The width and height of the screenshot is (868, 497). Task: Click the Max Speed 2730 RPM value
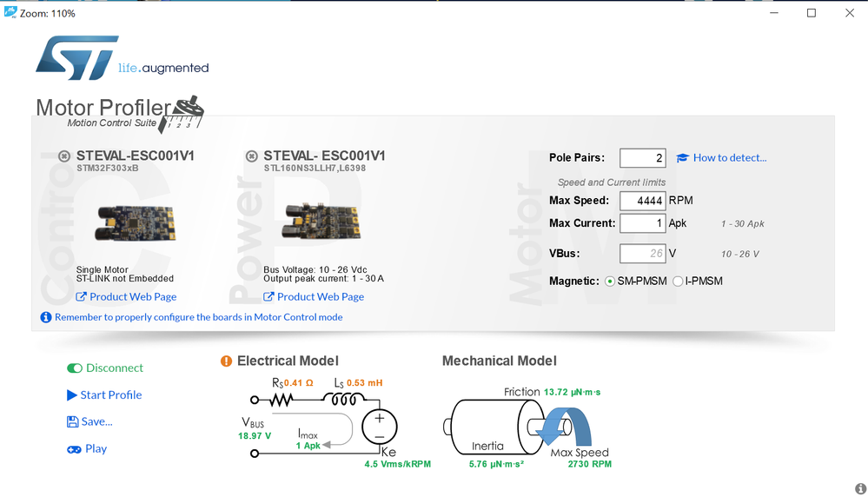click(590, 464)
